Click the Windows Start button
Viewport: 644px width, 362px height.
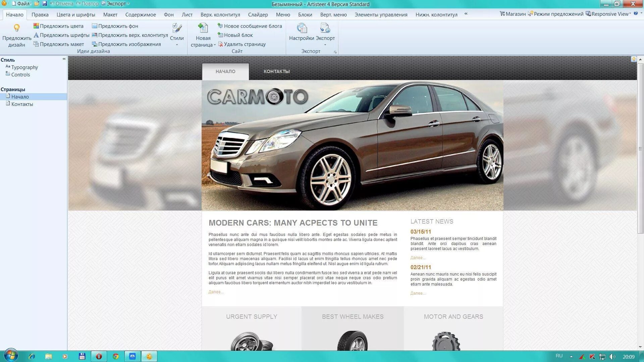click(11, 356)
